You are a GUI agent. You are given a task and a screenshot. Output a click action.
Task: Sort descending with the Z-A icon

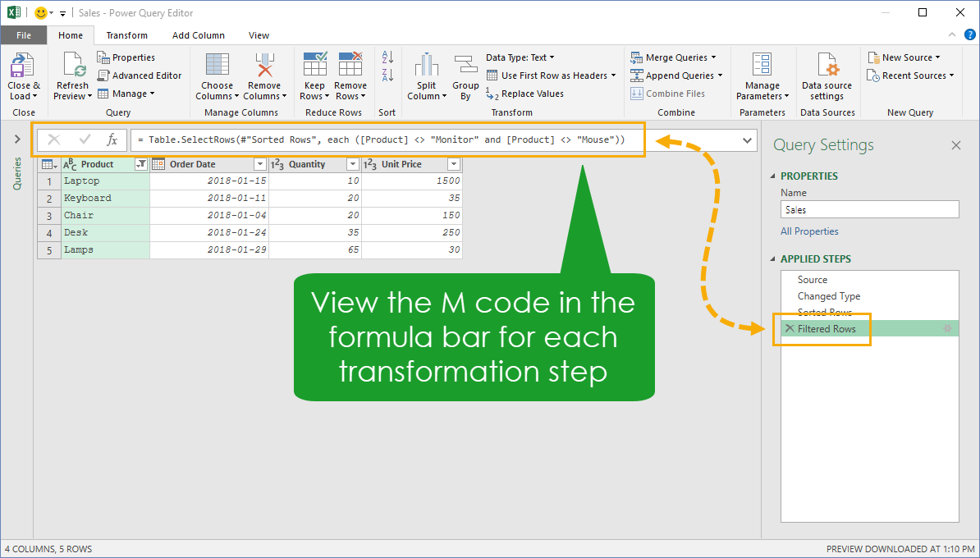pos(387,75)
